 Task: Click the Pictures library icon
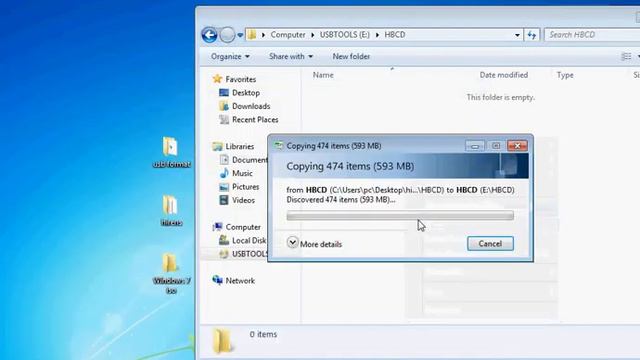pos(224,187)
